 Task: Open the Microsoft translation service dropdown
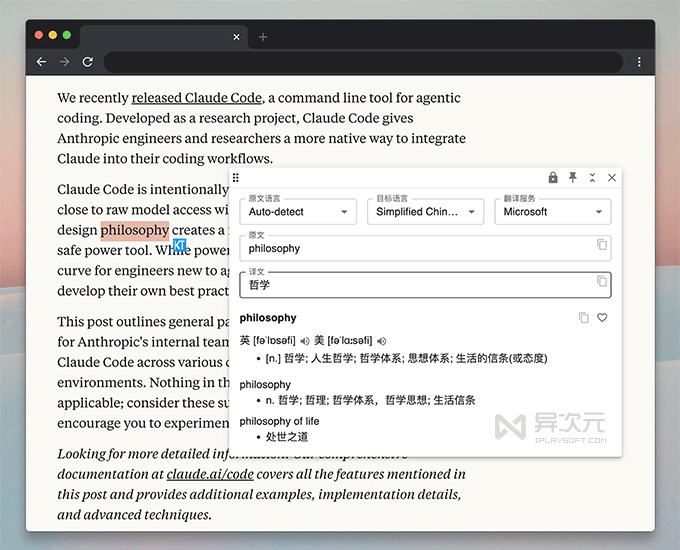pyautogui.click(x=553, y=212)
